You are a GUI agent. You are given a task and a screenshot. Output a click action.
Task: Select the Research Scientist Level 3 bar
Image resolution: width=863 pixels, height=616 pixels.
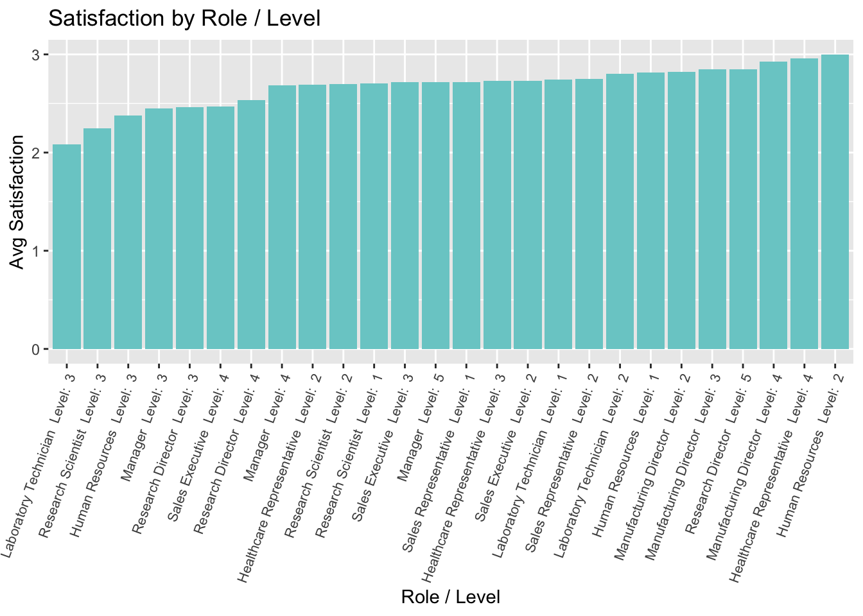(x=97, y=239)
